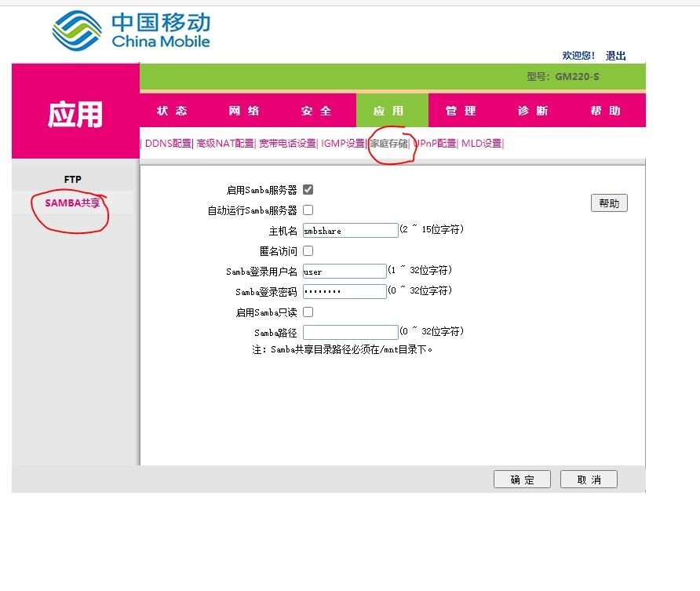Screen dimensions: 700x591
Task: Select SAMBA共享 in left sidebar
Action: 72,203
